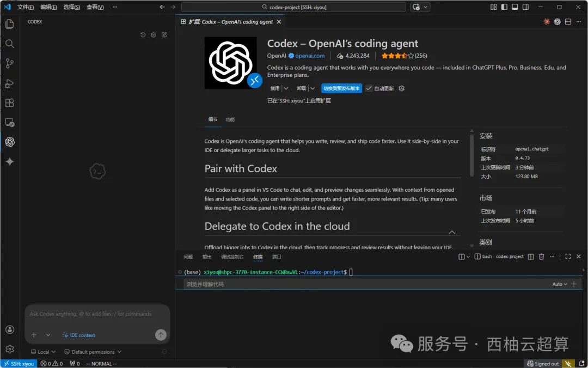Open the Accounts icon in activity bar

coord(10,330)
